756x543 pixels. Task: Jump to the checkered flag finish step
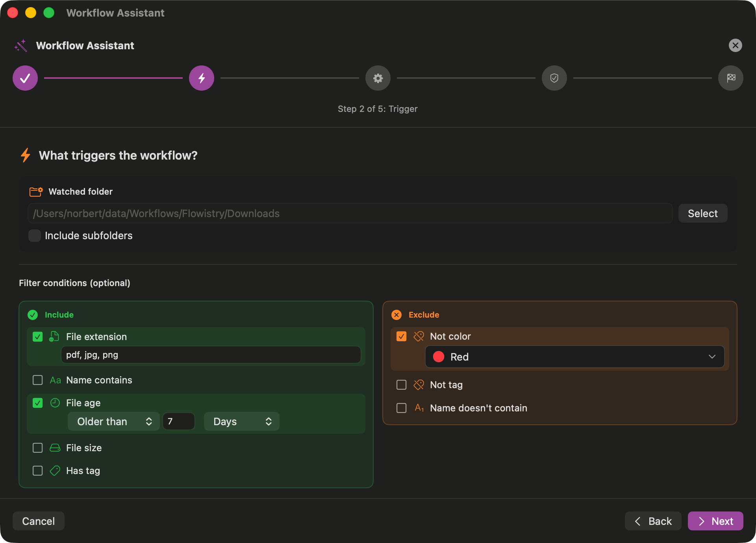731,78
